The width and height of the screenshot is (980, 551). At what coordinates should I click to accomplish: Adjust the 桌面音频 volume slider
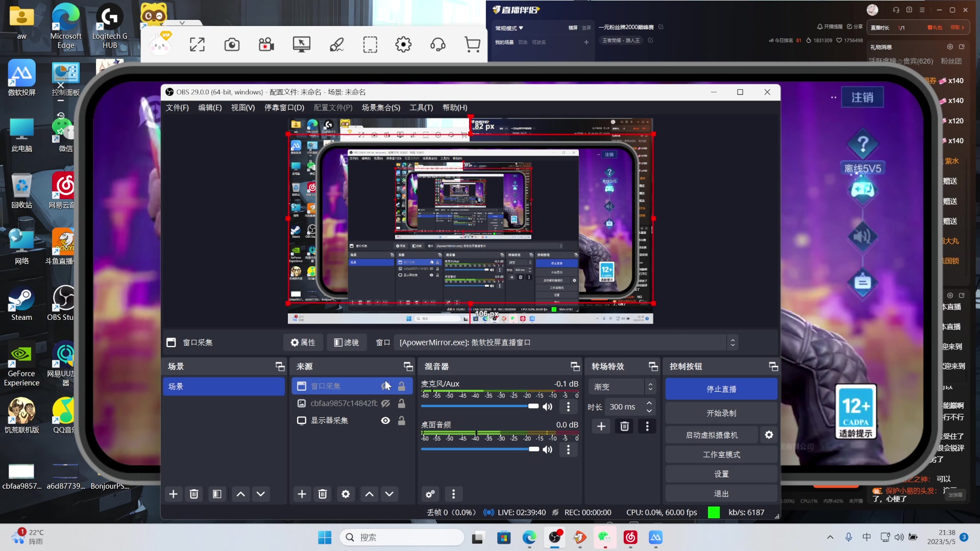click(x=480, y=449)
